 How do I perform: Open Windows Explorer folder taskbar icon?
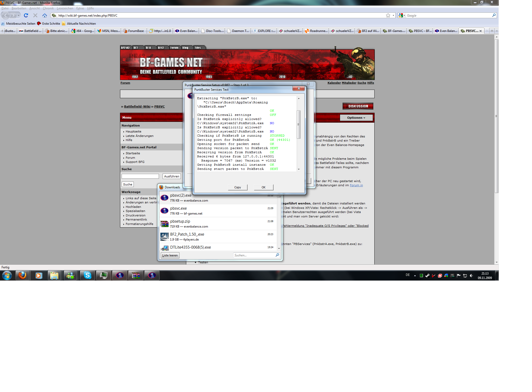pos(54,275)
